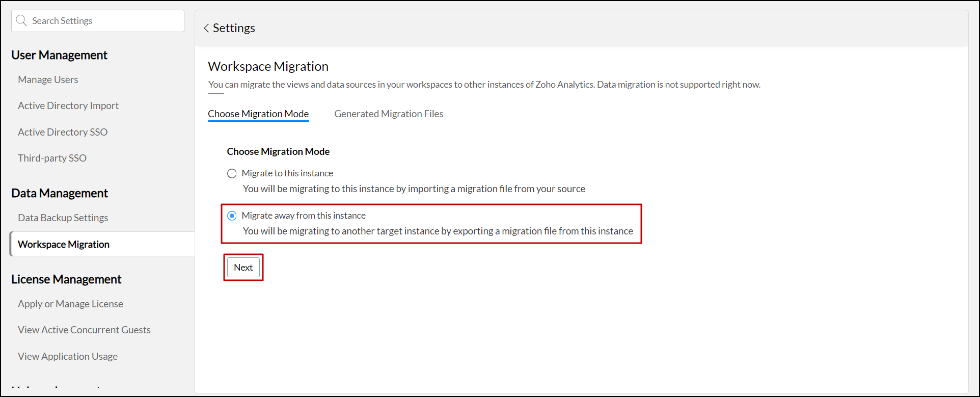Open Active Directory SSO page

63,132
